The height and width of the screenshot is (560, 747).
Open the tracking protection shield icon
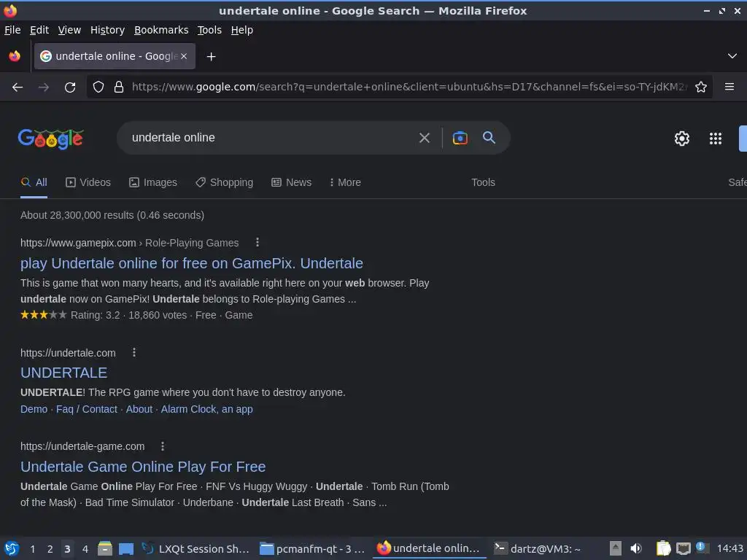click(98, 87)
